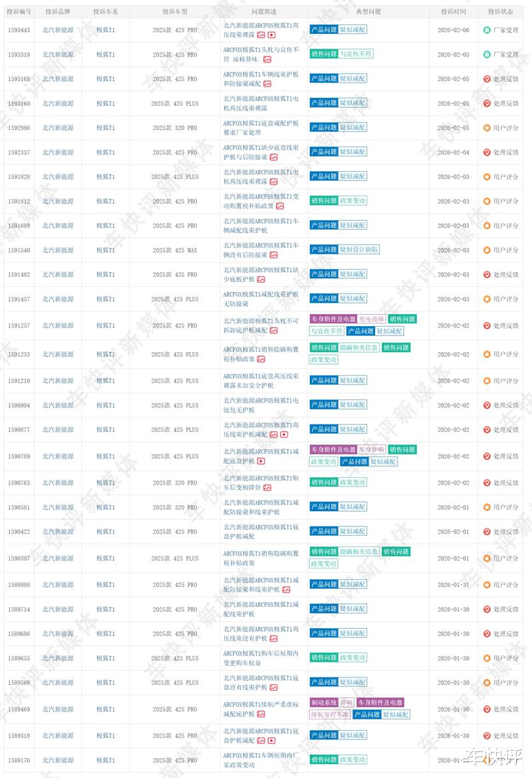This screenshot has height=778, width=532.
Task: Click 政策变动 tag in row 1591812
Action: 352,200
